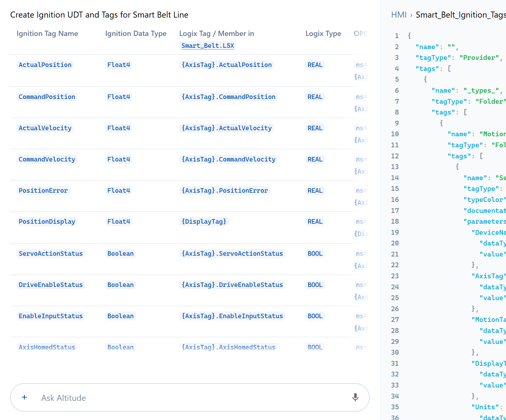Click the Ignition Tag Name column header
Image resolution: width=506 pixels, height=420 pixels.
(x=47, y=34)
